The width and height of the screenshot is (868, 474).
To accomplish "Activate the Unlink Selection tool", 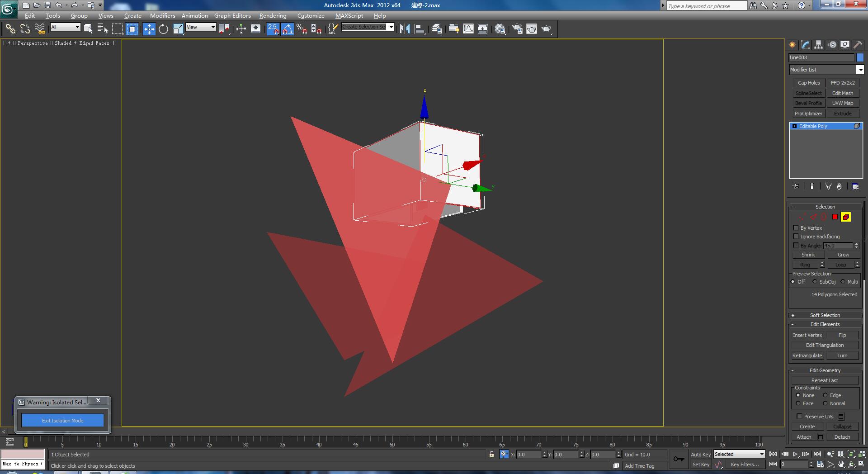I will [x=25, y=29].
